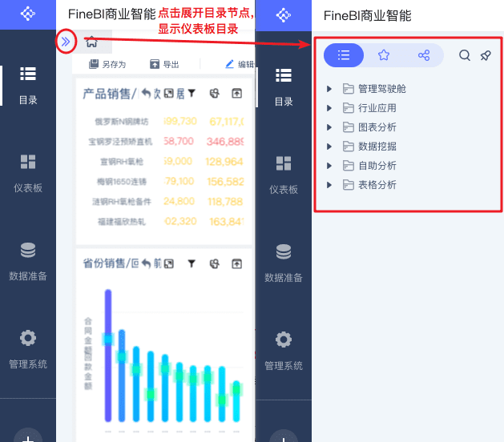Click the home icon beside the chevron
Image resolution: width=504 pixels, height=442 pixels.
[x=91, y=42]
